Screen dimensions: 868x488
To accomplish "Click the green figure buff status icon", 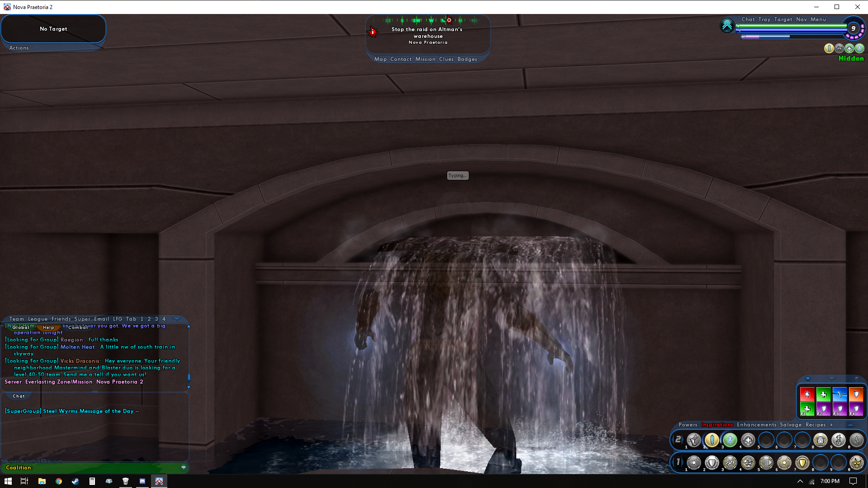I will coord(859,48).
